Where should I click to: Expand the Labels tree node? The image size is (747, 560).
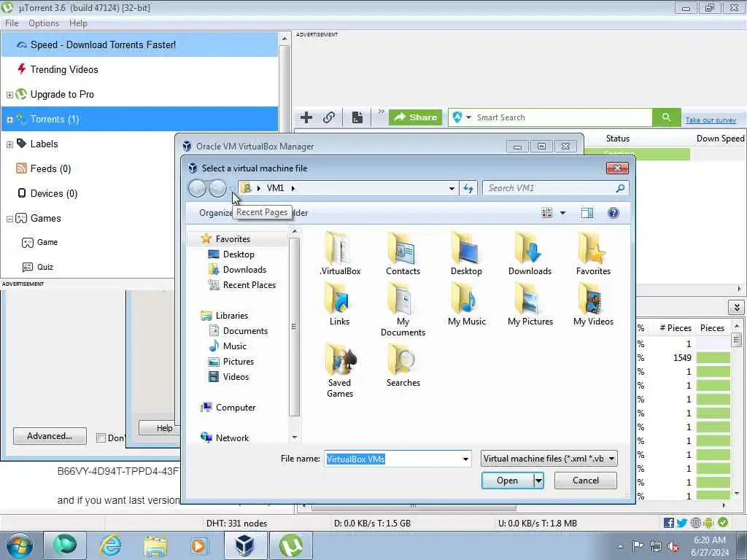[x=9, y=144]
